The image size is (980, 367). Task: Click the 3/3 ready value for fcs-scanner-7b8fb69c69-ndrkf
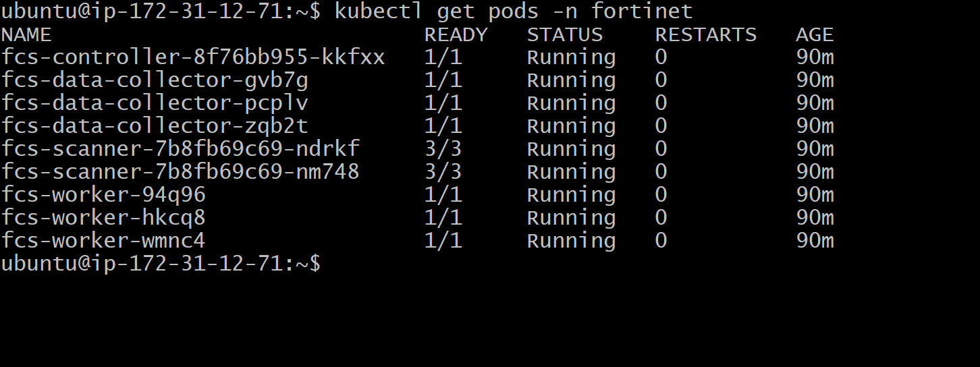tap(443, 149)
